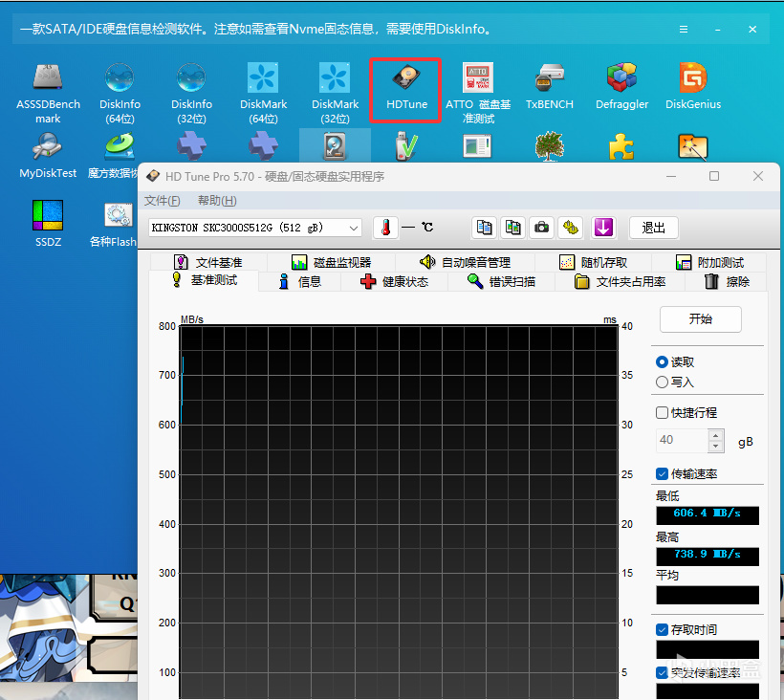
Task: Decrease the short stroke gB value
Action: [x=716, y=446]
